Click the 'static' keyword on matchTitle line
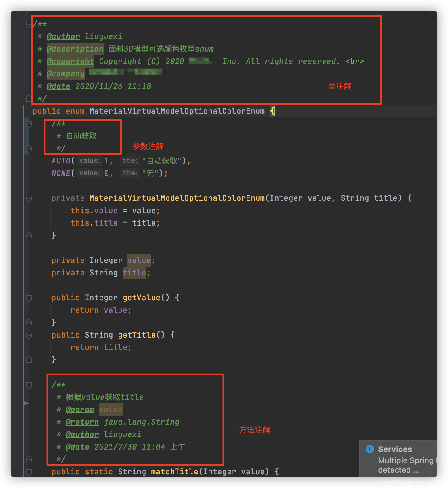Image resolution: width=448 pixels, height=488 pixels. coord(99,472)
